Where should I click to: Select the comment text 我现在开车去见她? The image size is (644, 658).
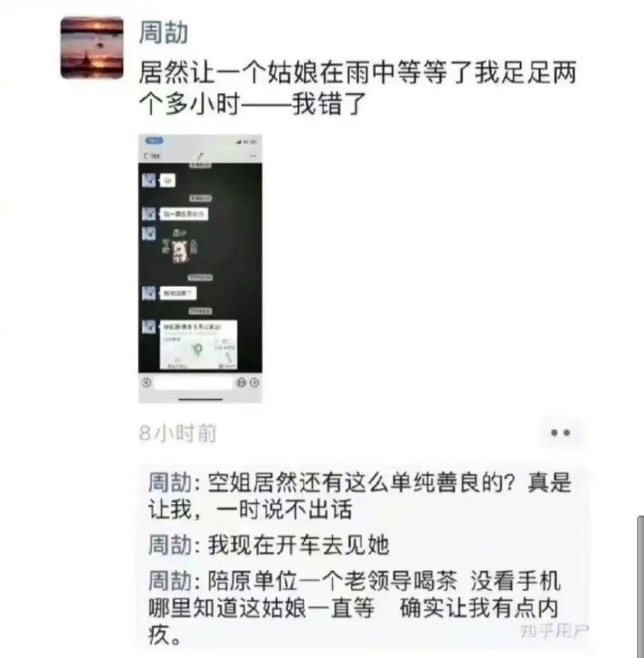299,545
